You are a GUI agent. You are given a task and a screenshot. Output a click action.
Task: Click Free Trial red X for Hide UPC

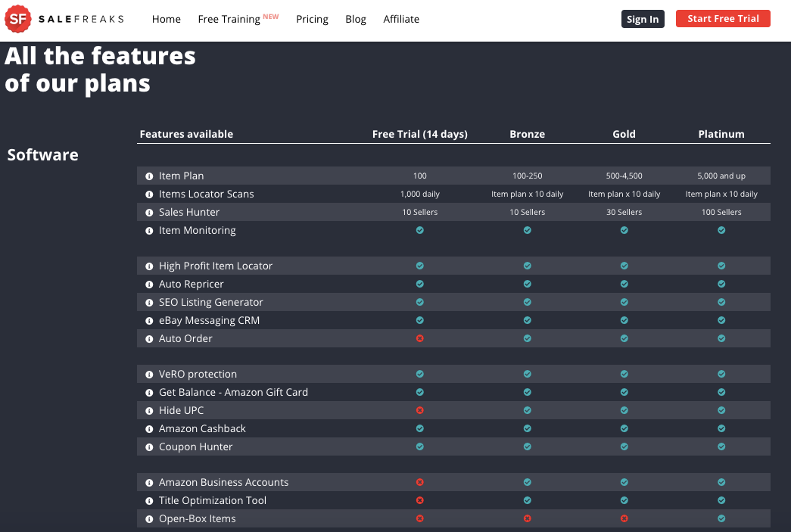pos(419,410)
